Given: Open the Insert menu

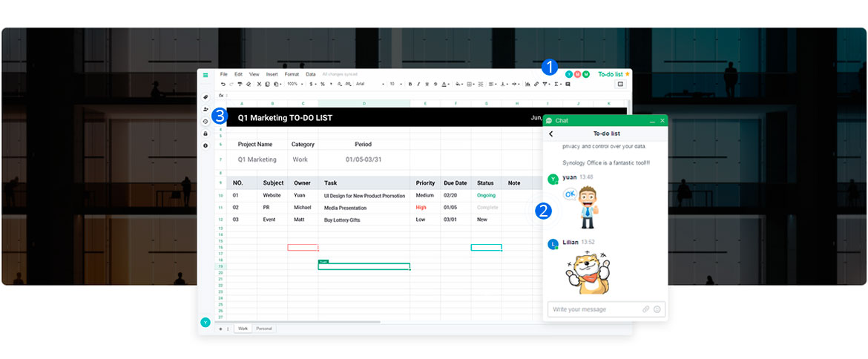Looking at the screenshot, I should click(x=272, y=74).
